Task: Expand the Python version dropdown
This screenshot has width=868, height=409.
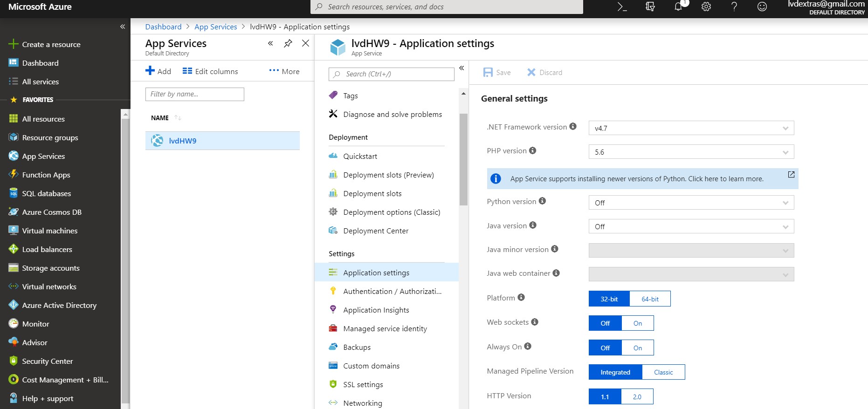Action: click(691, 203)
